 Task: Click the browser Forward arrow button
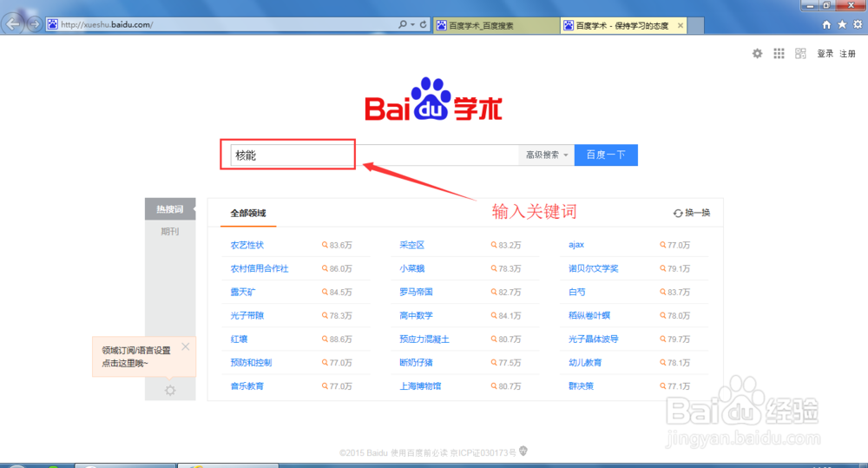point(35,23)
